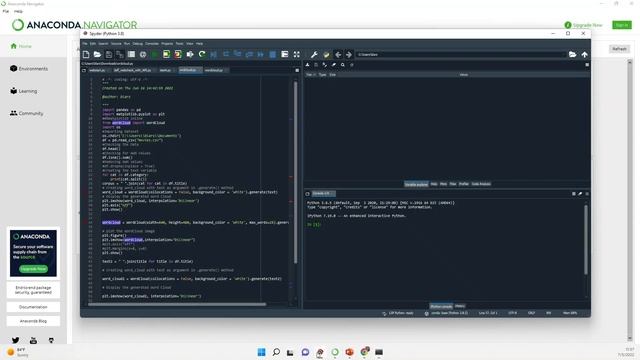This screenshot has width=640, height=360.
Task: Click Upgrade Now in Anaconda ad
Action: pyautogui.click(x=33, y=269)
